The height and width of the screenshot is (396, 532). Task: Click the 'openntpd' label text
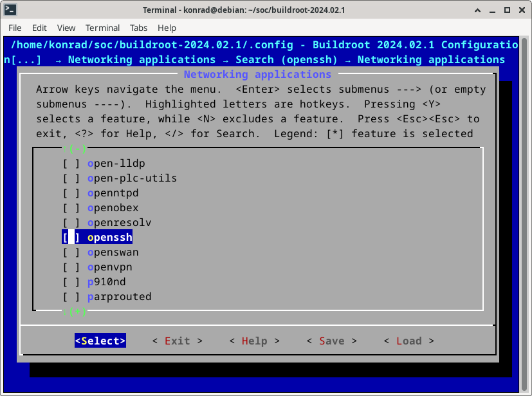(113, 193)
